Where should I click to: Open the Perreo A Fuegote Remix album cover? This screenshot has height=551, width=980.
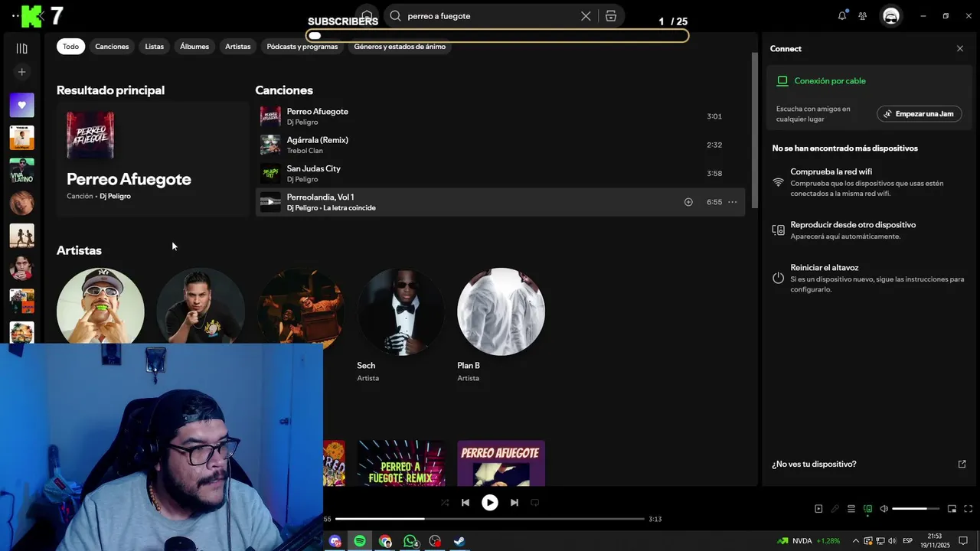(401, 463)
